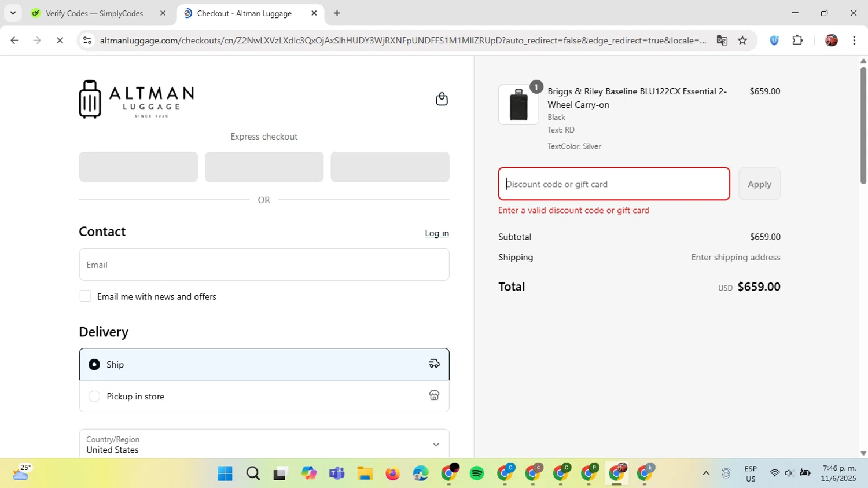Viewport: 868px width, 488px height.
Task: Open the taskbar clock showing 7:46 p. m.
Action: 838,474
